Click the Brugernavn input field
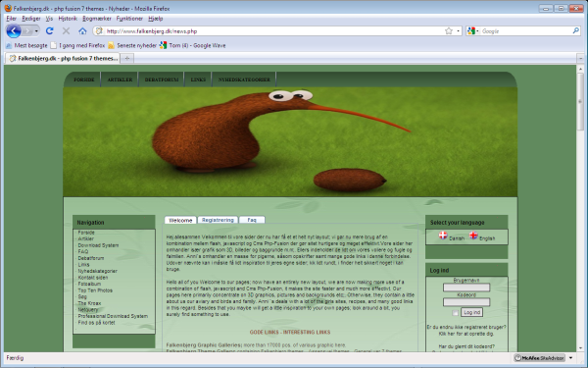 466,288
